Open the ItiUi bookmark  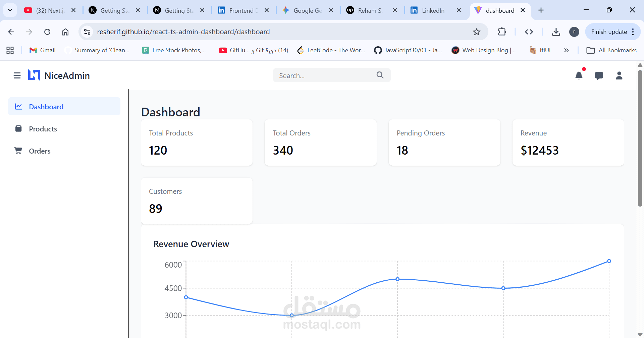[x=540, y=50]
